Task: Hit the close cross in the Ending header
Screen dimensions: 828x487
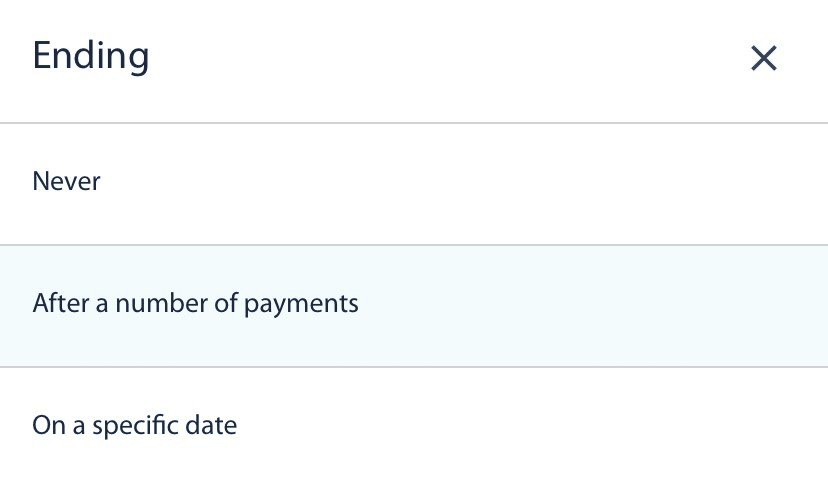Action: (763, 59)
